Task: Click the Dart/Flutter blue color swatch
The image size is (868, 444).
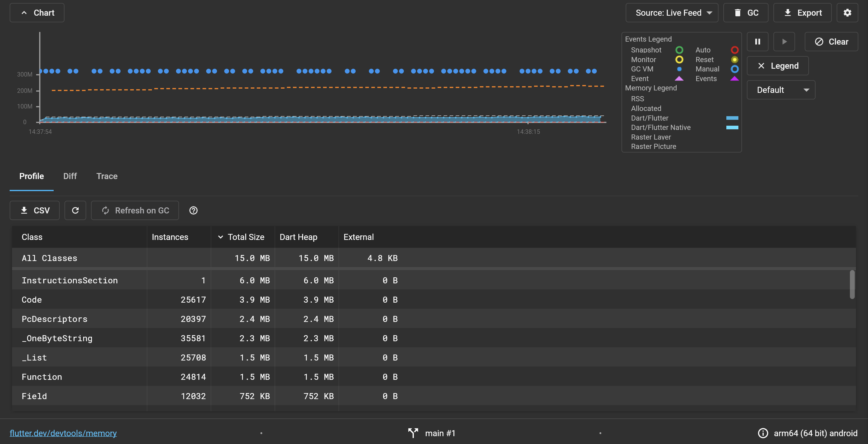Action: (x=732, y=118)
